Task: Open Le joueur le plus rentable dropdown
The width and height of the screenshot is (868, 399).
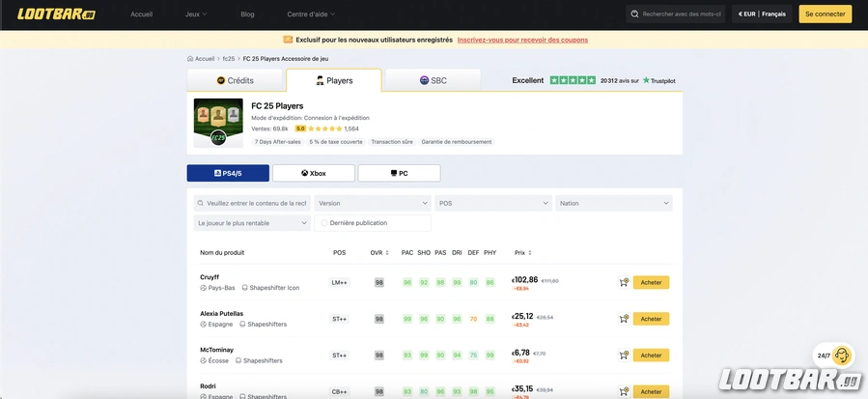Action: pyautogui.click(x=252, y=223)
